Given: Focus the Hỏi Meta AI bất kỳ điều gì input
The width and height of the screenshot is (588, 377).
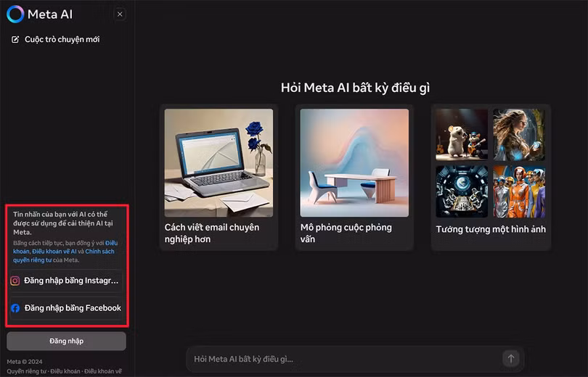Looking at the screenshot, I should pos(345,359).
